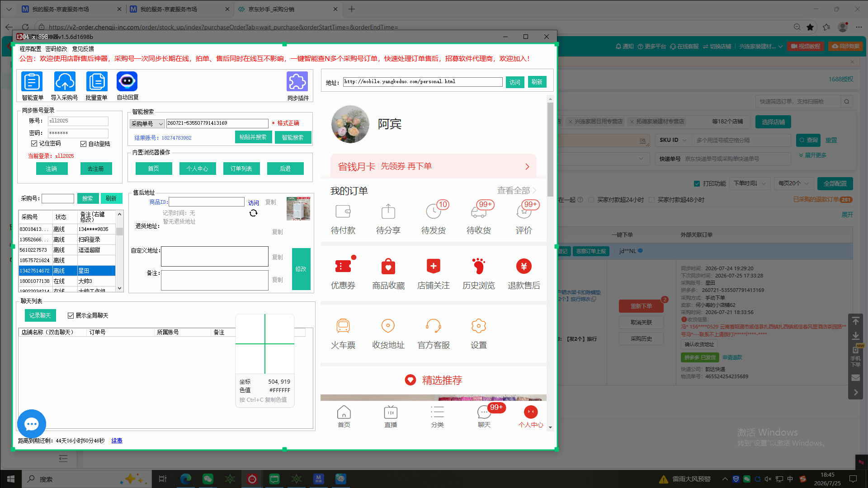
Task: Open the 退款售后 refund icon
Action: 524,266
